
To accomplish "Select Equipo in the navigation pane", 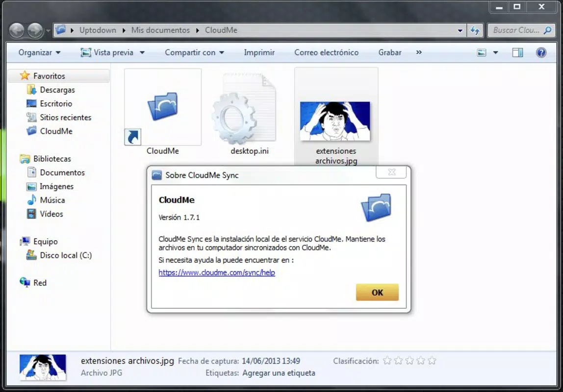I will [x=45, y=242].
